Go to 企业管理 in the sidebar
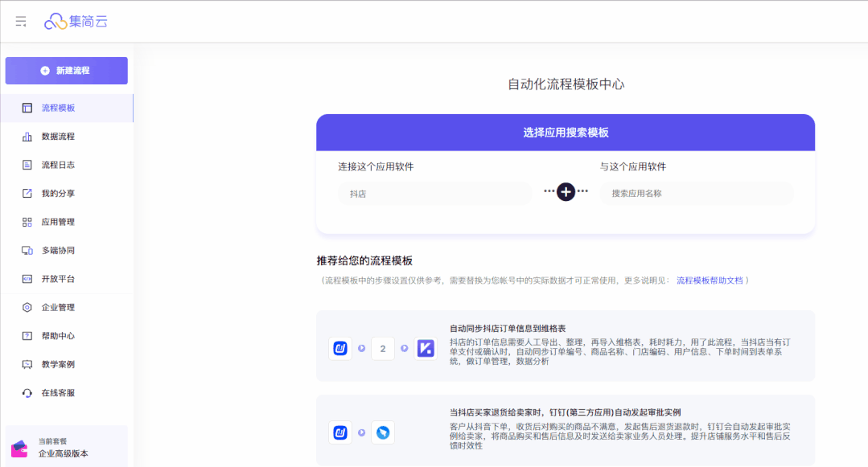Image resolution: width=868 pixels, height=467 pixels. tap(58, 308)
